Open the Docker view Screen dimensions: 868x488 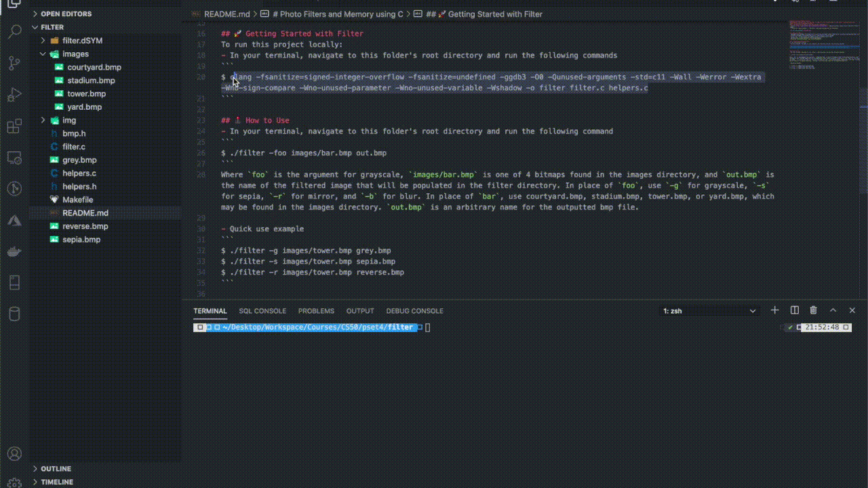(14, 251)
